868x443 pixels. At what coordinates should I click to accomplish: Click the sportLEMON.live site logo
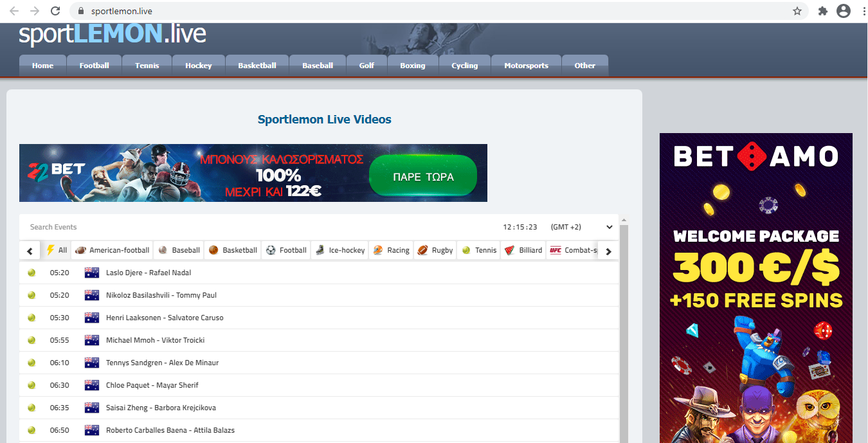coord(113,34)
